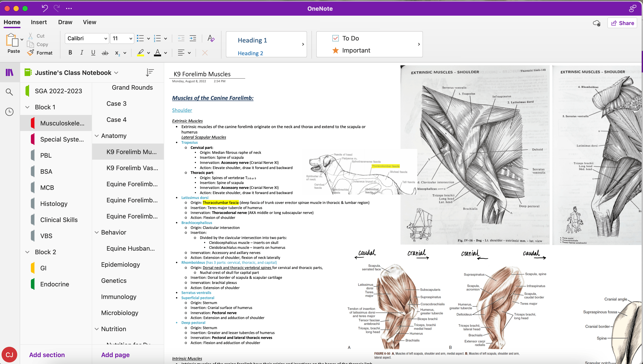The image size is (643, 364).
Task: Decrease indent of paragraph
Action: tap(181, 38)
